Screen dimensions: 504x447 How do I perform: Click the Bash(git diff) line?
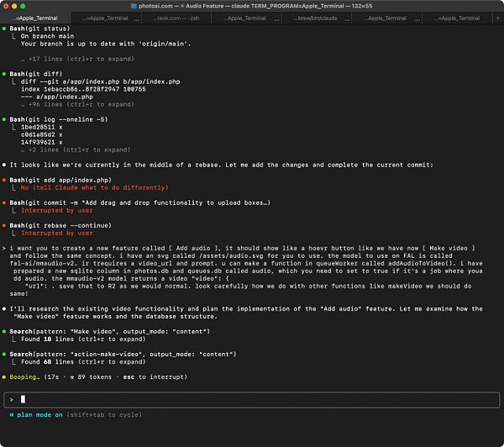[36, 74]
